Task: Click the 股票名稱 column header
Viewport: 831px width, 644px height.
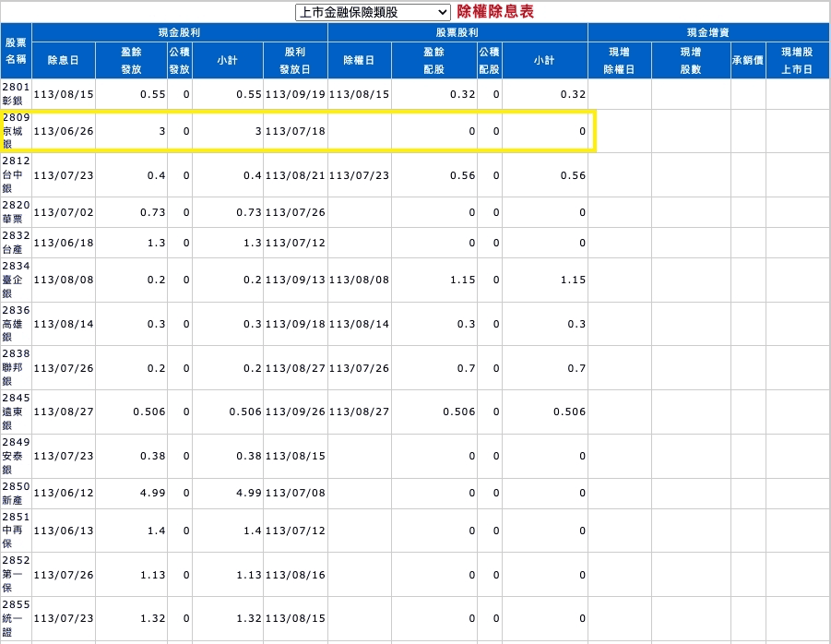Action: 16,51
